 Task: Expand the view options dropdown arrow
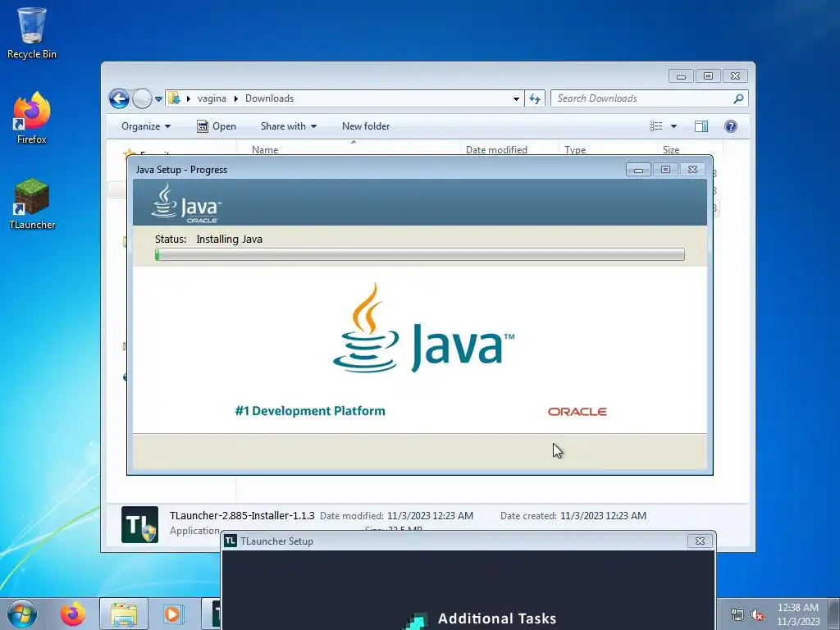tap(674, 126)
